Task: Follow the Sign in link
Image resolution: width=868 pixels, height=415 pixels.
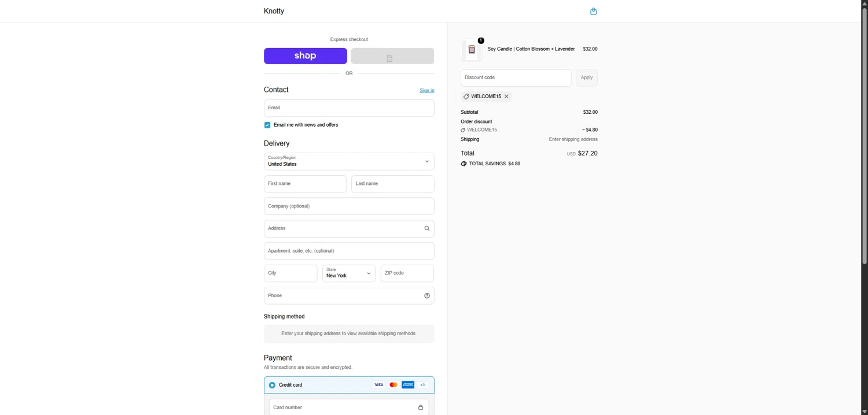Action: coord(427,91)
